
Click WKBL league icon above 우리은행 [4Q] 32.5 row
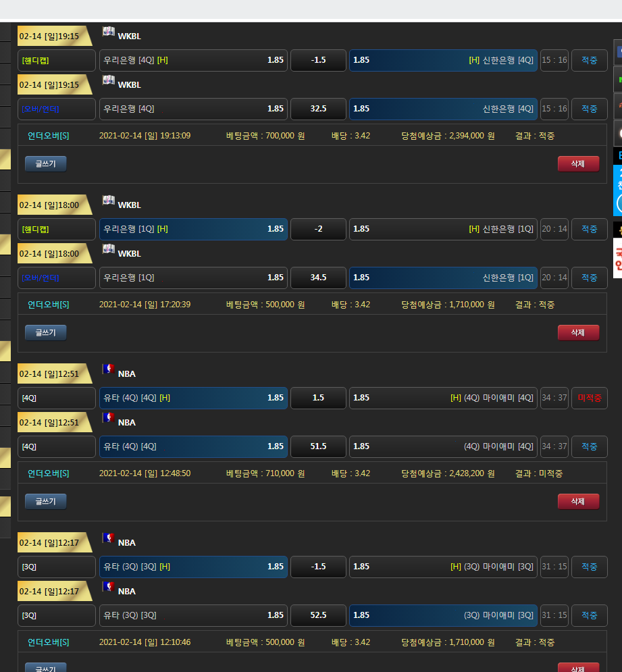click(108, 80)
